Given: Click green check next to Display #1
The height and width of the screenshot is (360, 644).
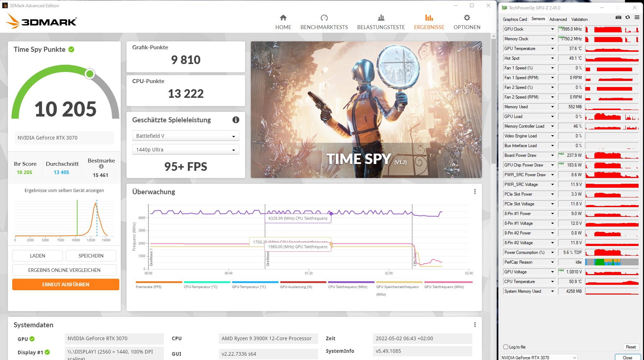Looking at the screenshot, I should [x=47, y=352].
